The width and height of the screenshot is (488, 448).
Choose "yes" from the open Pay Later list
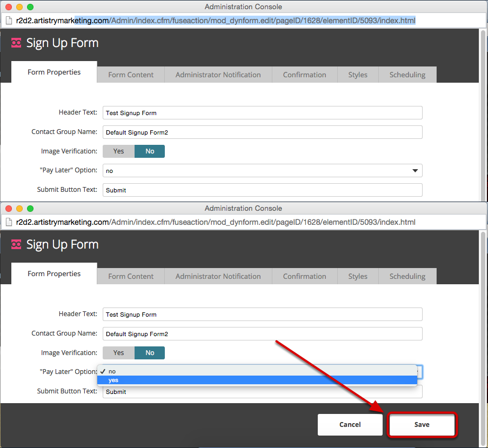coord(257,380)
